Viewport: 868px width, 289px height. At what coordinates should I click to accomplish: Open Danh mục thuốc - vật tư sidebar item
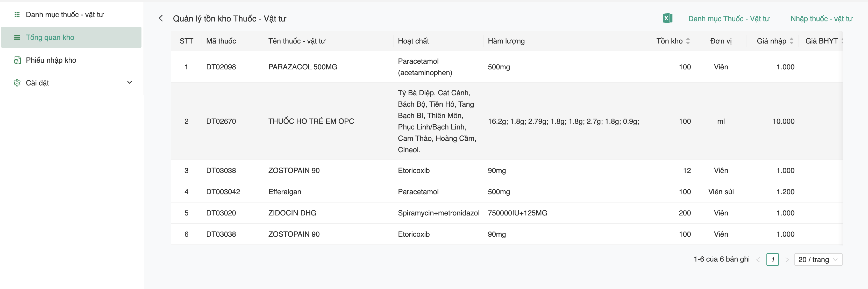pos(65,15)
